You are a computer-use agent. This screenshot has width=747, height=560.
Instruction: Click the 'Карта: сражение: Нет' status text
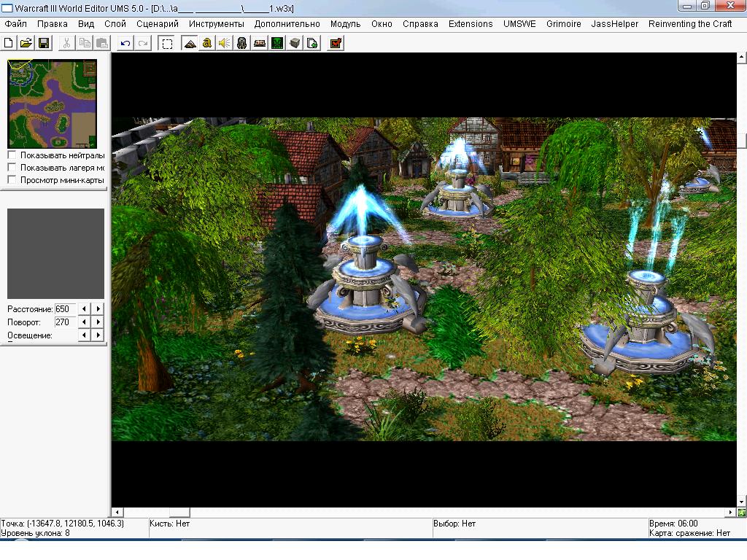pyautogui.click(x=689, y=533)
